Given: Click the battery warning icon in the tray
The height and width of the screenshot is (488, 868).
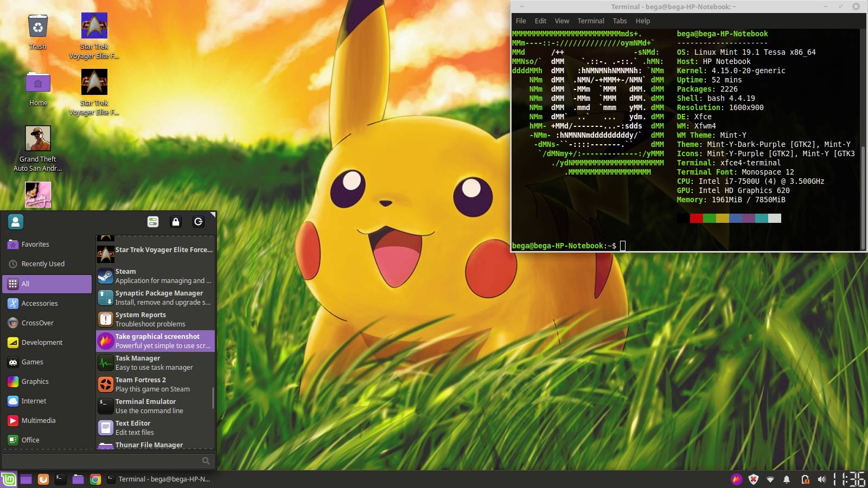Looking at the screenshot, I should coord(805,479).
